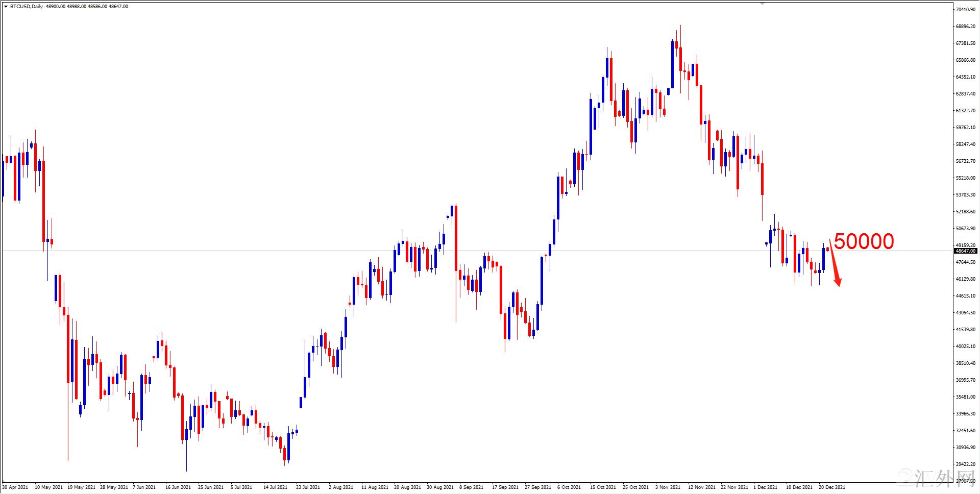Click the 67381.50 price scale label

click(965, 43)
